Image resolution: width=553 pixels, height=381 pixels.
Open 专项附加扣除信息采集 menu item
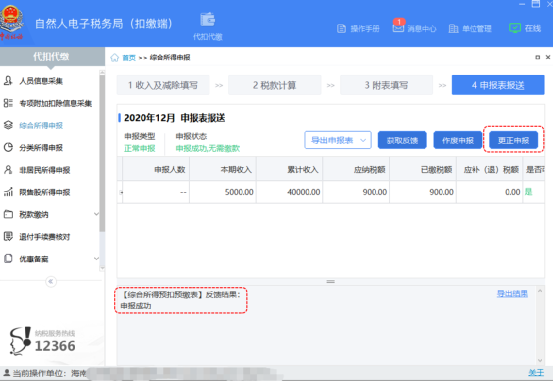pyautogui.click(x=55, y=103)
